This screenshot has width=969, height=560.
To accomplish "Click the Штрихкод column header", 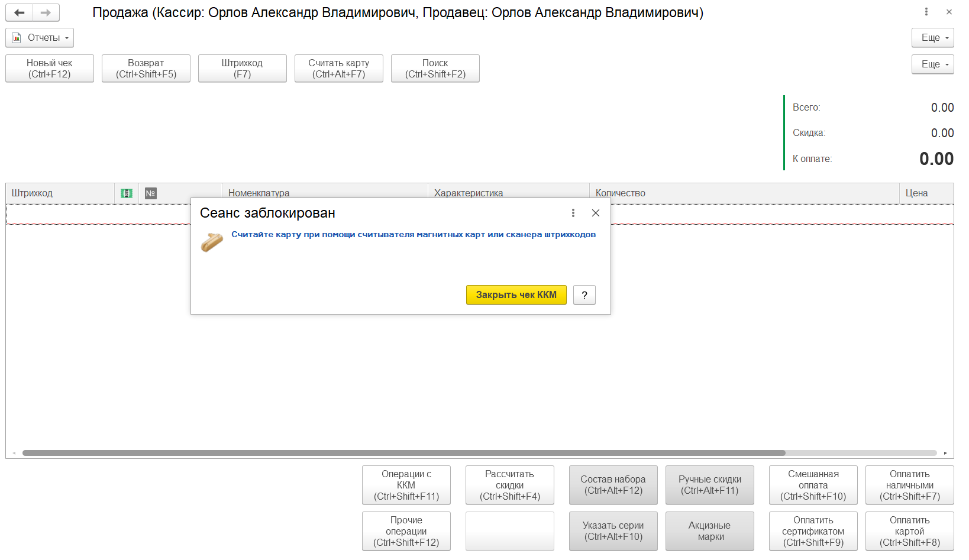I will (x=60, y=193).
